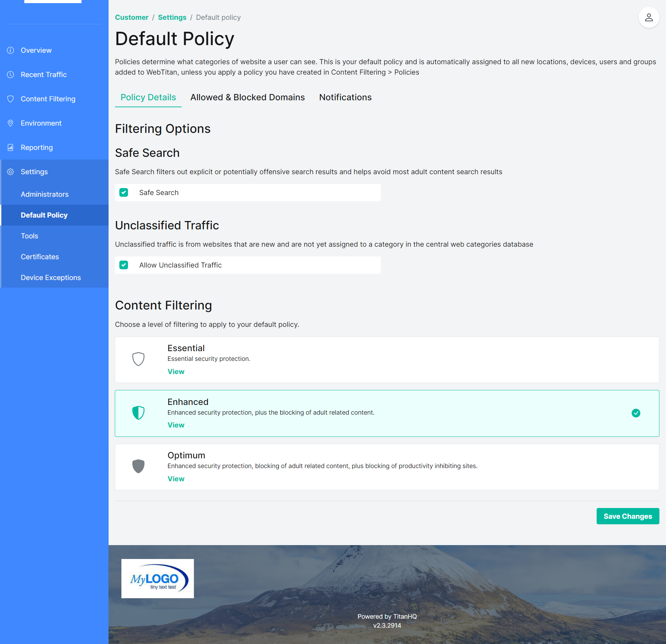This screenshot has width=666, height=644.
Task: Open the View link under Optimum
Action: [x=176, y=478]
